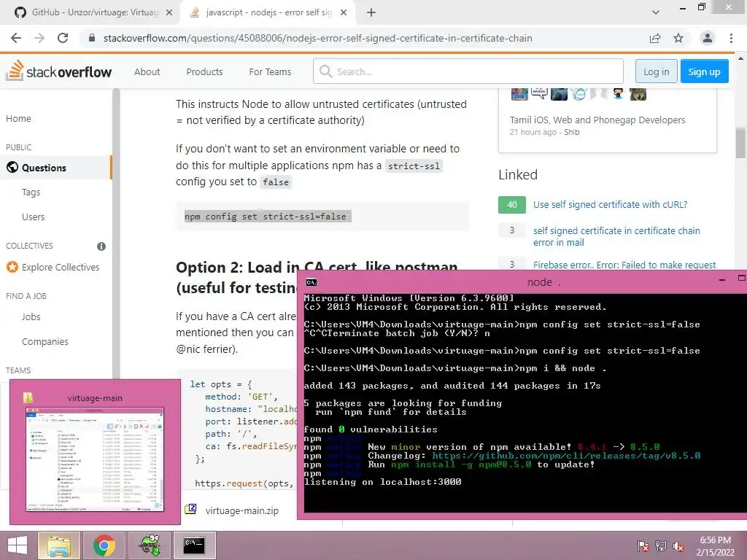Viewport: 747px width, 560px height.
Task: Click the page's vertical scrollbar thumb
Action: [740, 142]
